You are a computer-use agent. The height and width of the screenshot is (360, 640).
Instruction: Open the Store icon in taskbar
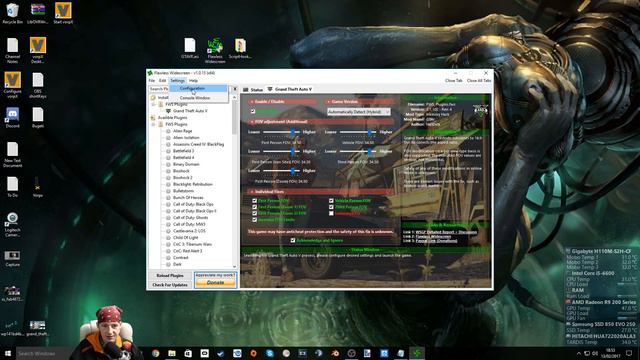click(188, 353)
